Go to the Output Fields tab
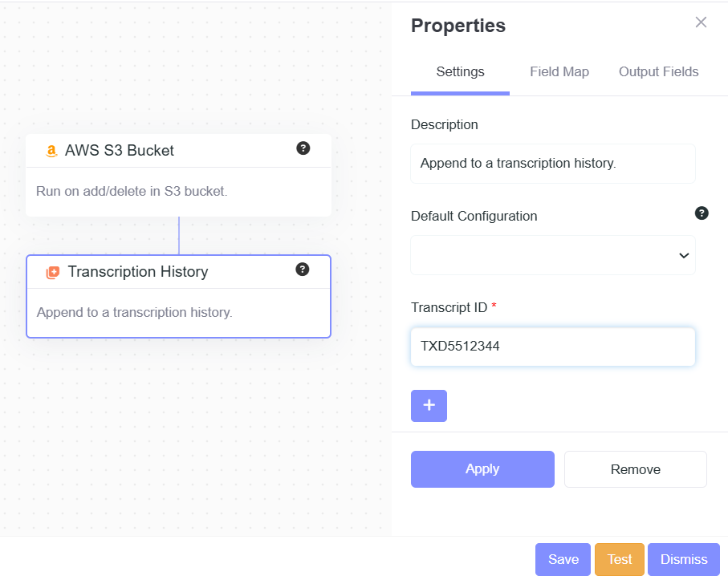This screenshot has width=728, height=584. pos(658,72)
